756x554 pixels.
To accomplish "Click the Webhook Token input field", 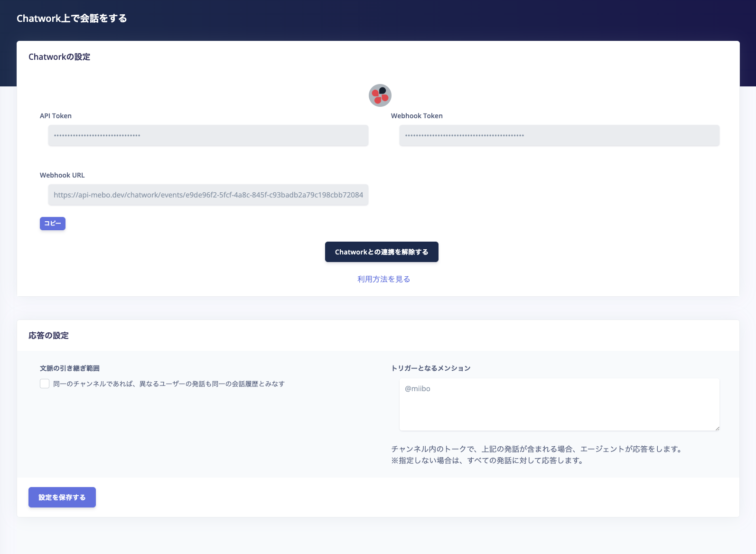I will (x=559, y=135).
